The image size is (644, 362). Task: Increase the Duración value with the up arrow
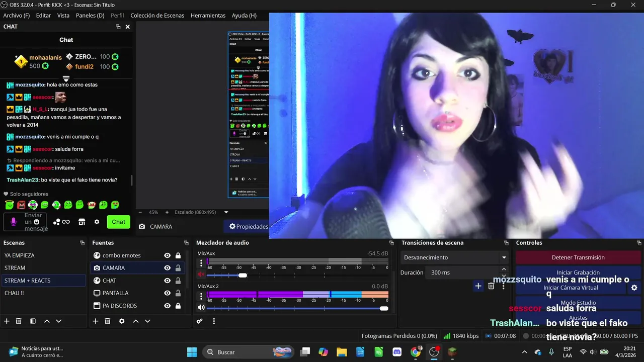click(504, 270)
